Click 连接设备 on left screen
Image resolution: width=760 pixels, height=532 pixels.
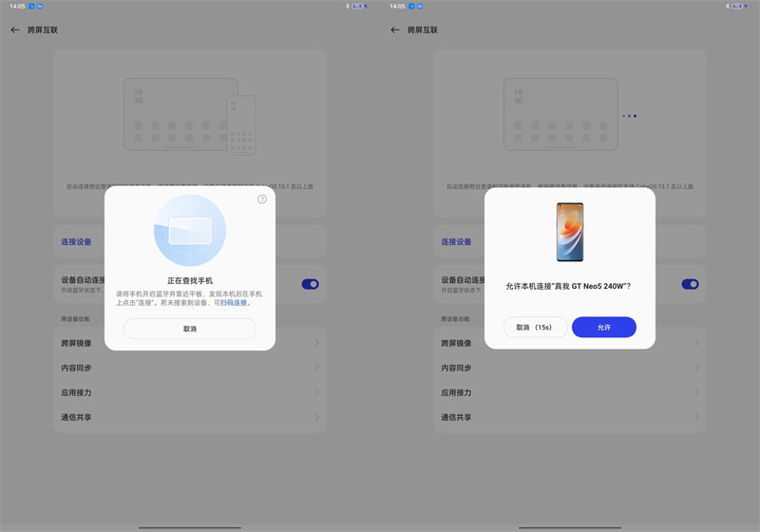(x=76, y=241)
